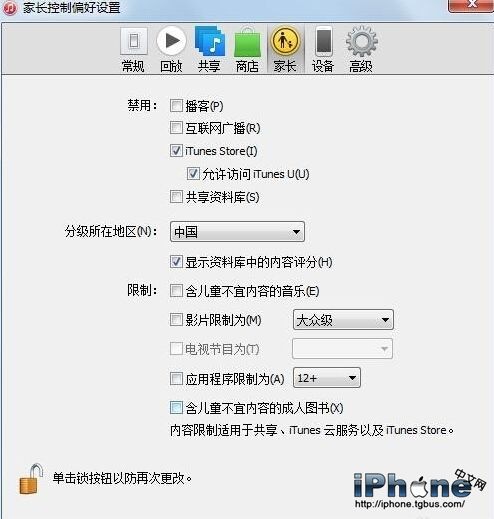Open the 12+ app rating dropdown
This screenshot has width=494, height=519.
(327, 378)
